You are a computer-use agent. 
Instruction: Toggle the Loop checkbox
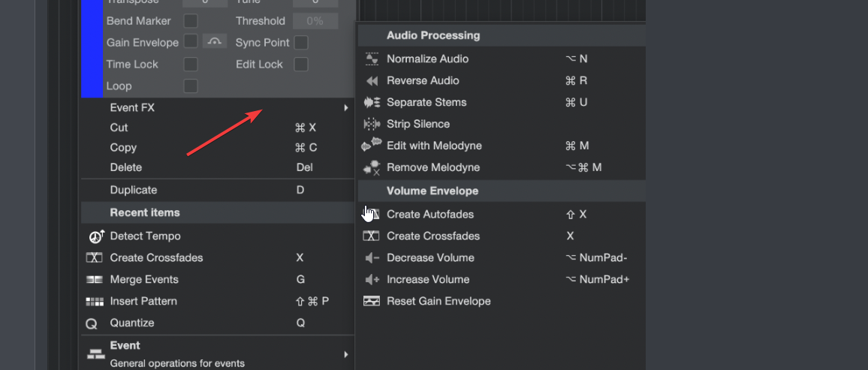(x=191, y=86)
